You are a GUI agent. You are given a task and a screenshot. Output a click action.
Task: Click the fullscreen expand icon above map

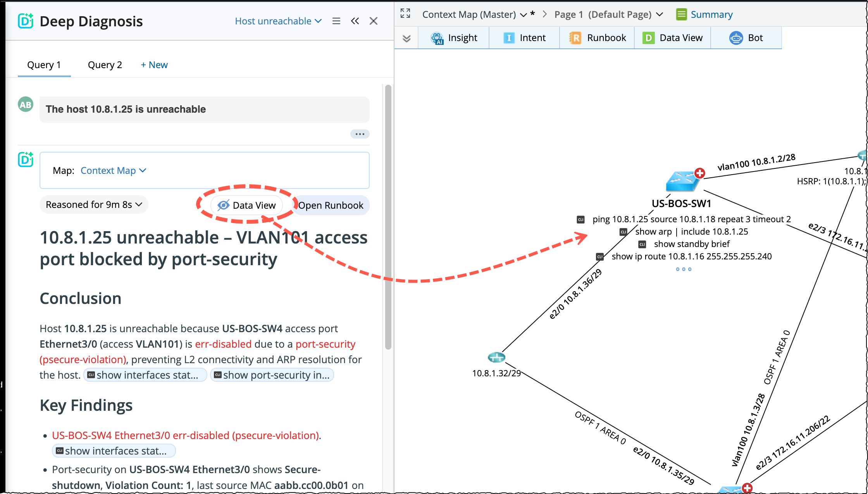coord(405,14)
